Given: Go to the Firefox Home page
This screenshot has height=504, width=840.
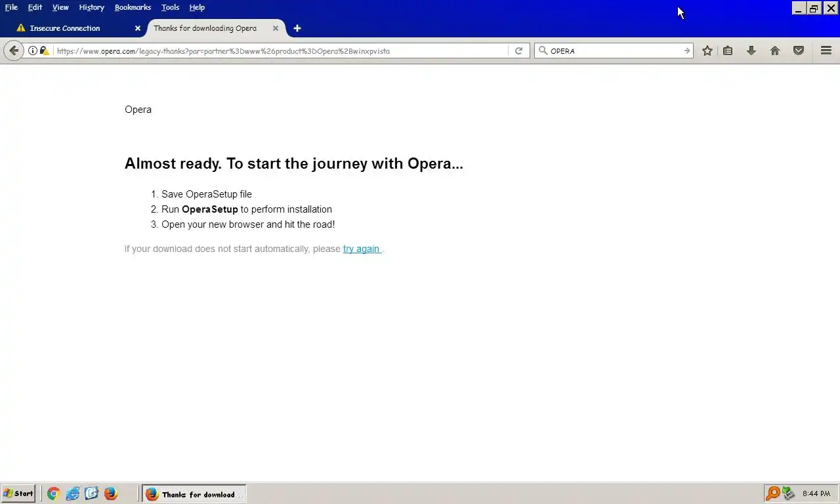Looking at the screenshot, I should pos(775,51).
